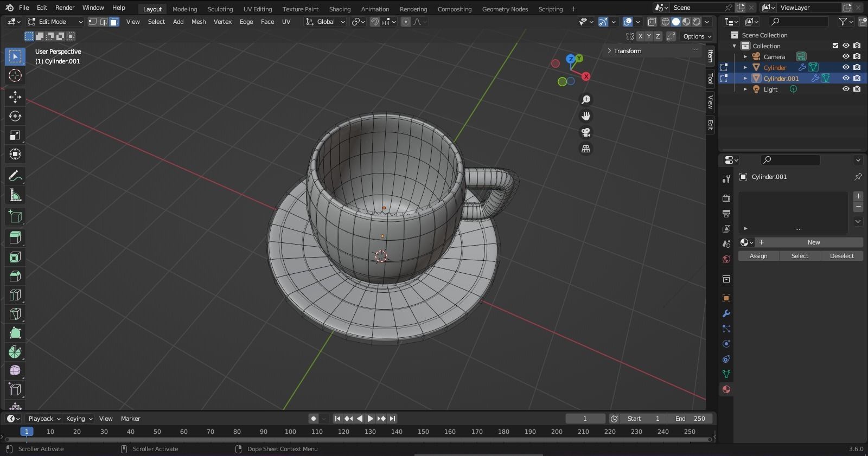Select the Bevel tool
868x456 pixels.
click(x=15, y=276)
